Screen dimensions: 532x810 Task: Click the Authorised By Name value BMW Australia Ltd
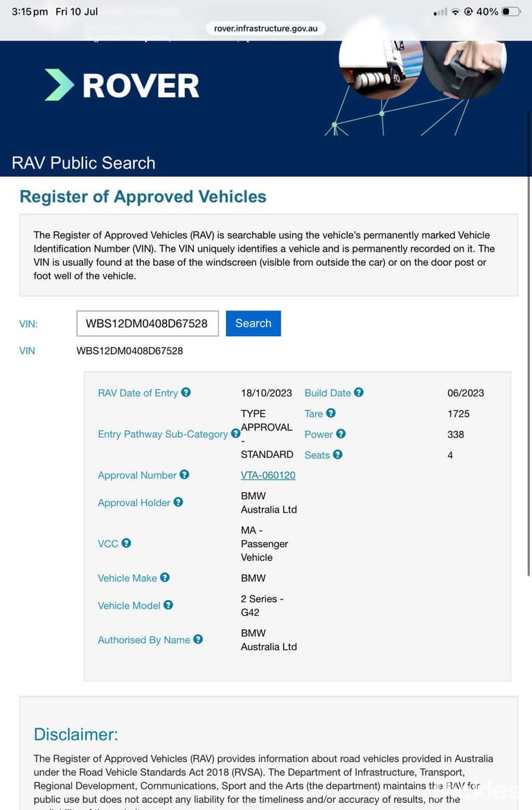pos(269,640)
